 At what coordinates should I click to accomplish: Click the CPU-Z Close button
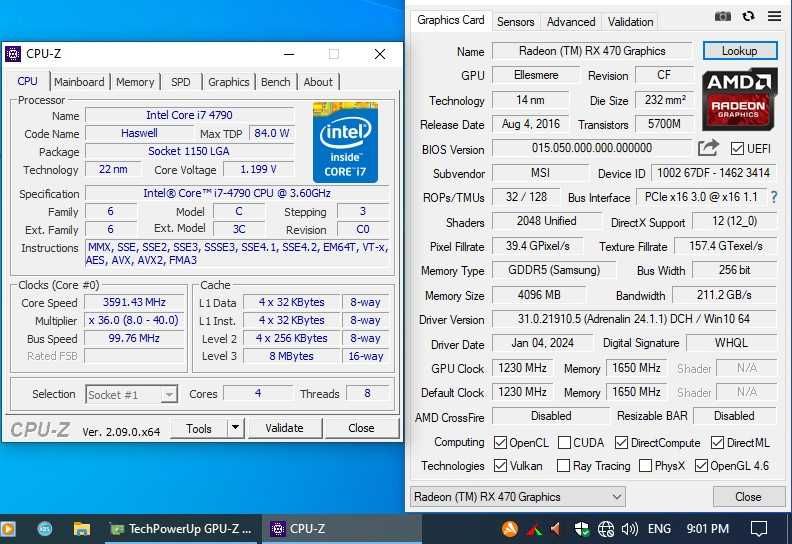(x=361, y=428)
